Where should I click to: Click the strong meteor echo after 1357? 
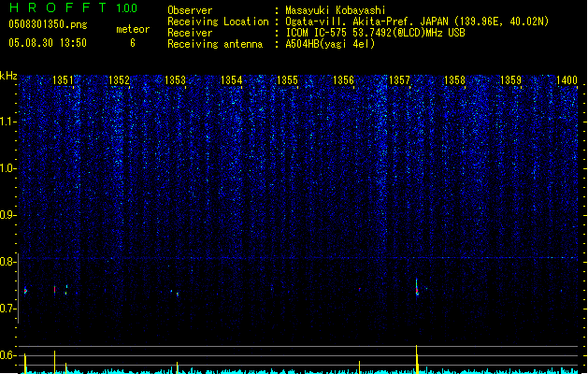(x=417, y=287)
